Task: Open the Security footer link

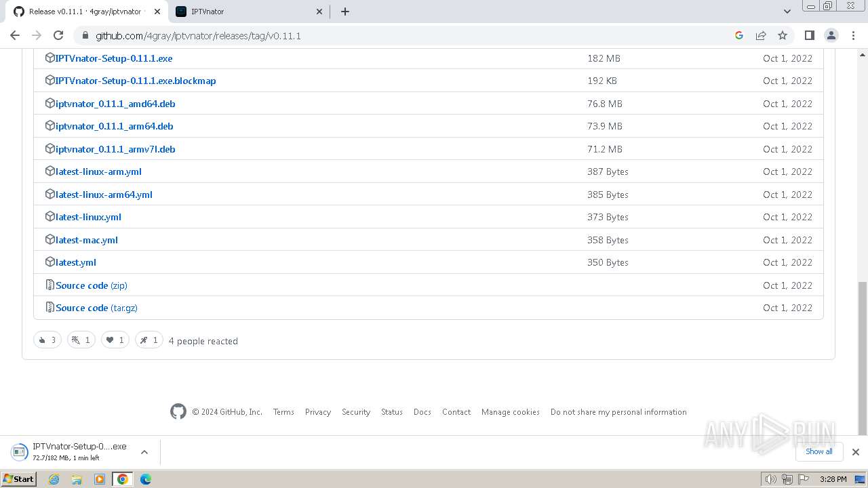Action: pos(356,412)
